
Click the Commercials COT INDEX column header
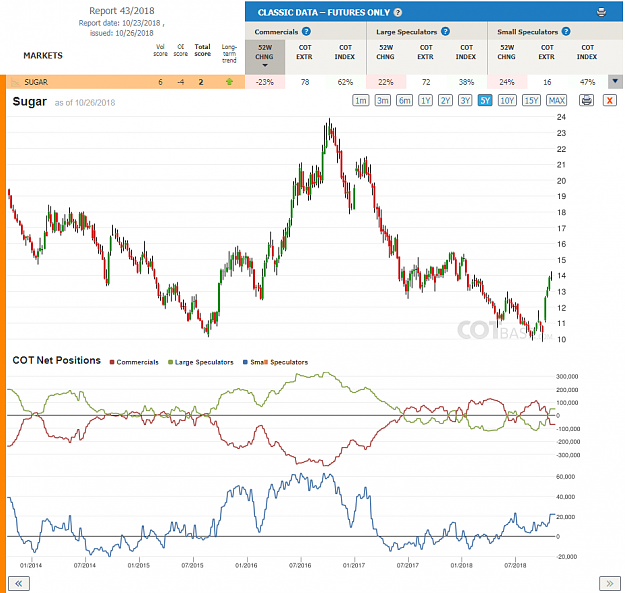tap(345, 52)
